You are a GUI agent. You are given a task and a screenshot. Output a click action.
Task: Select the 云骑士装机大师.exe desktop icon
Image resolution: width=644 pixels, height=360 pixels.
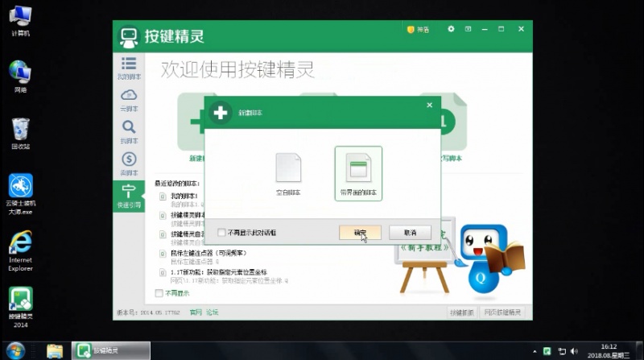21,194
